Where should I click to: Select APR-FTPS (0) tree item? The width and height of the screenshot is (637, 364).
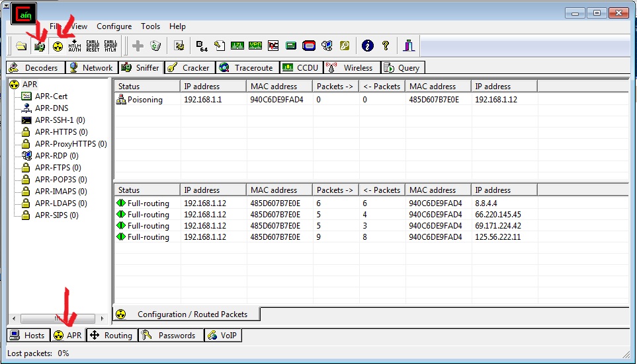tap(58, 168)
